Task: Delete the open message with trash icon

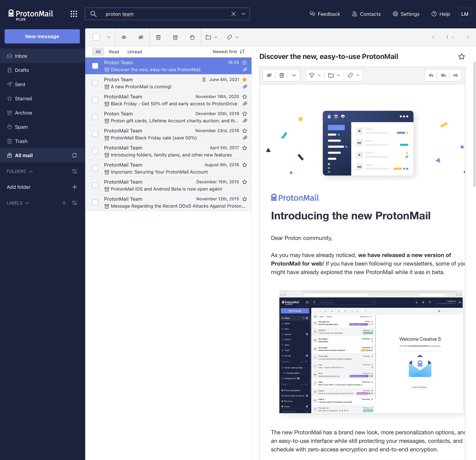Action: click(x=282, y=75)
